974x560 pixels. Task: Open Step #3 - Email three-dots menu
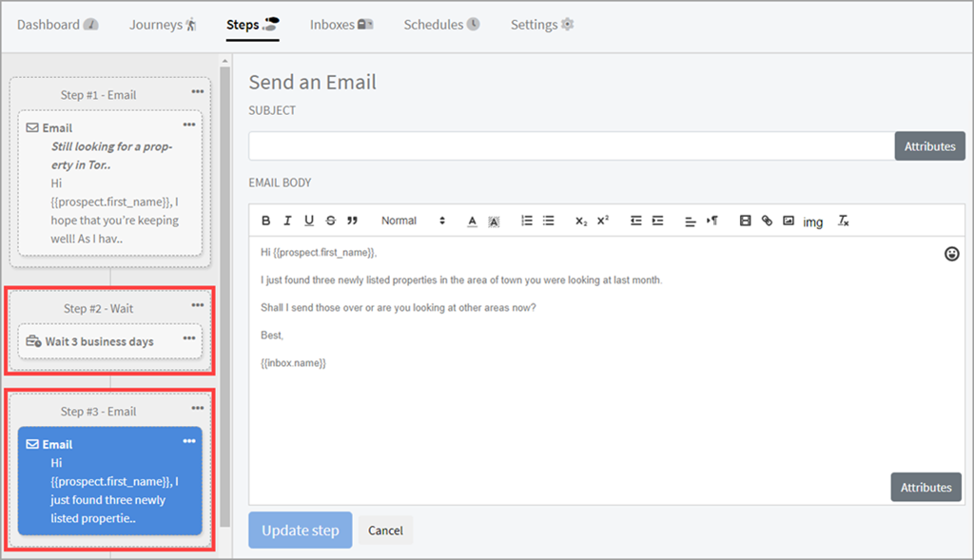(x=197, y=409)
